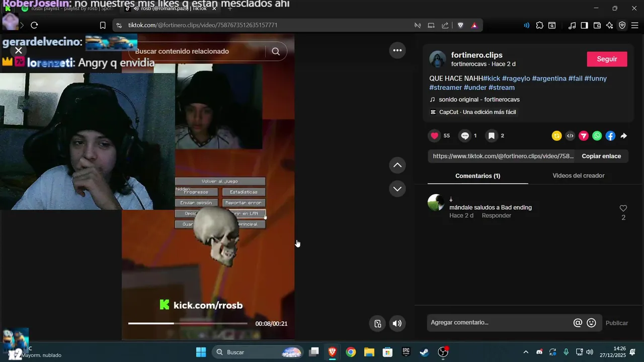Open the Brave Wallet icon
Viewport: 644px width, 362px height.
[x=597, y=25]
